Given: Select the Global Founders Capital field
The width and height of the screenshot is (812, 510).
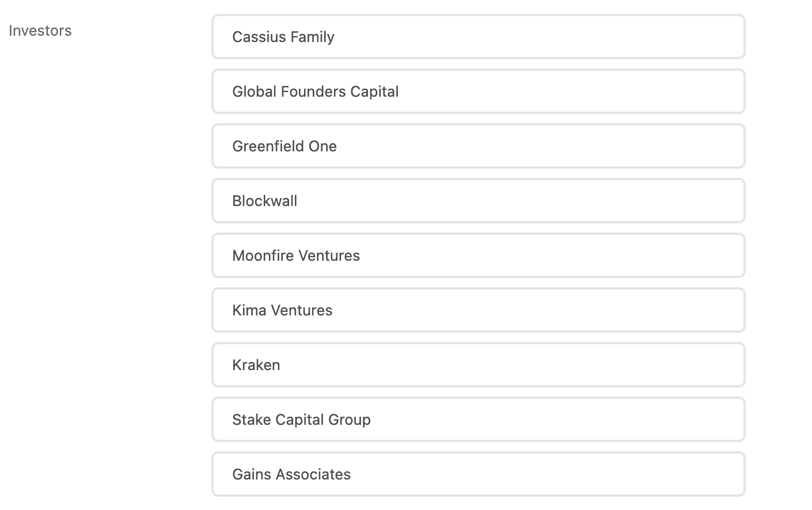Looking at the screenshot, I should tap(478, 92).
